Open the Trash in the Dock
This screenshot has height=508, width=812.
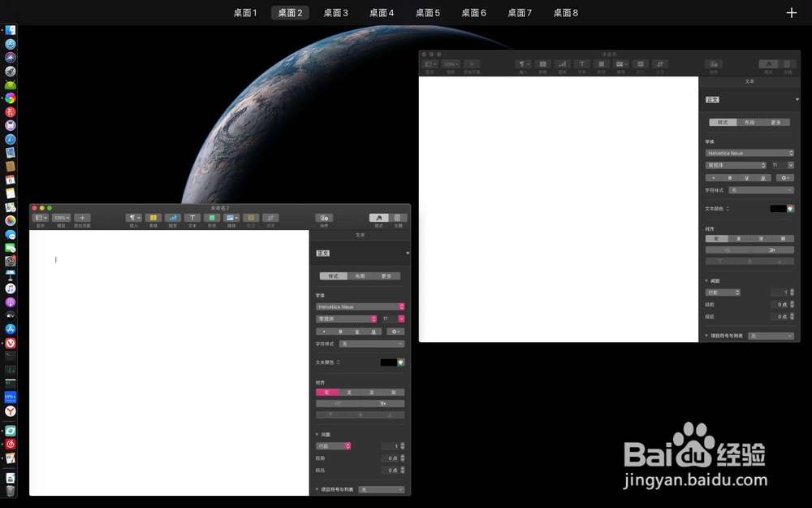[x=10, y=490]
